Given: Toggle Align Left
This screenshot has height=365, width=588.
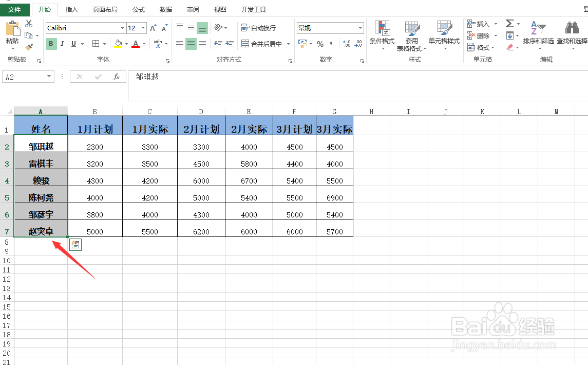Looking at the screenshot, I should click(x=180, y=44).
